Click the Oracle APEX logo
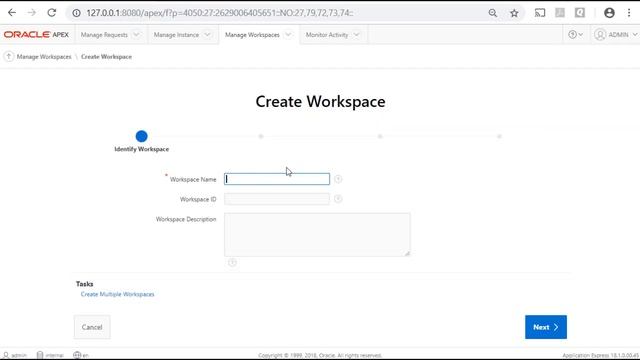640x360 pixels. 36,35
